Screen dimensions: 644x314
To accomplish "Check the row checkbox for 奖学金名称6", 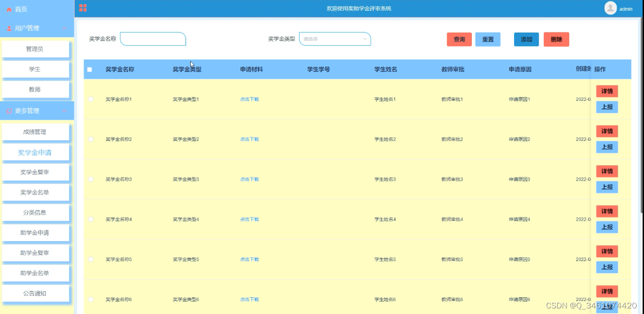I will click(x=91, y=299).
